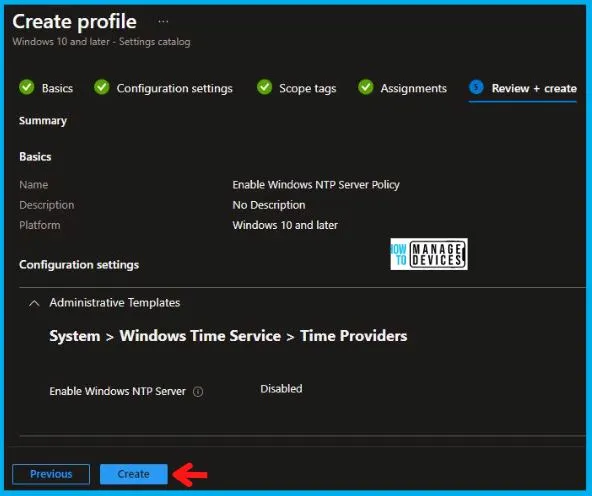Open info icon for Enable Windows NTP Server
Screen dimensions: 592x496
pyautogui.click(x=198, y=392)
